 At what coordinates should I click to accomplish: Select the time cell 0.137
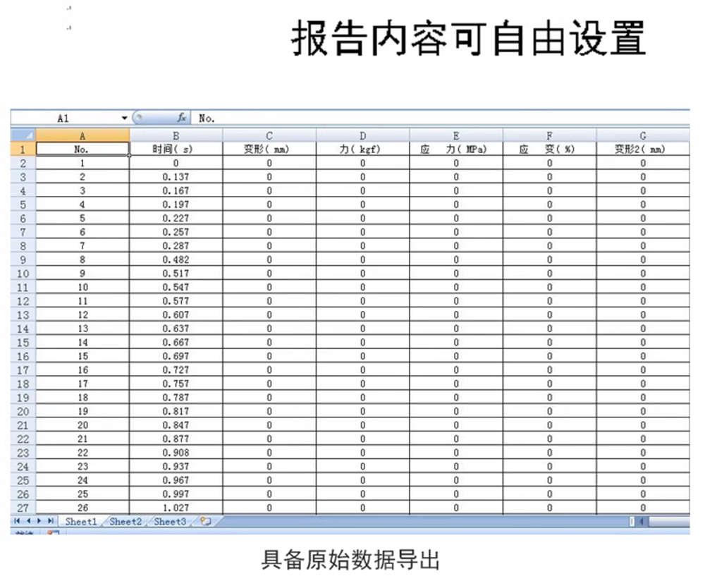176,177
